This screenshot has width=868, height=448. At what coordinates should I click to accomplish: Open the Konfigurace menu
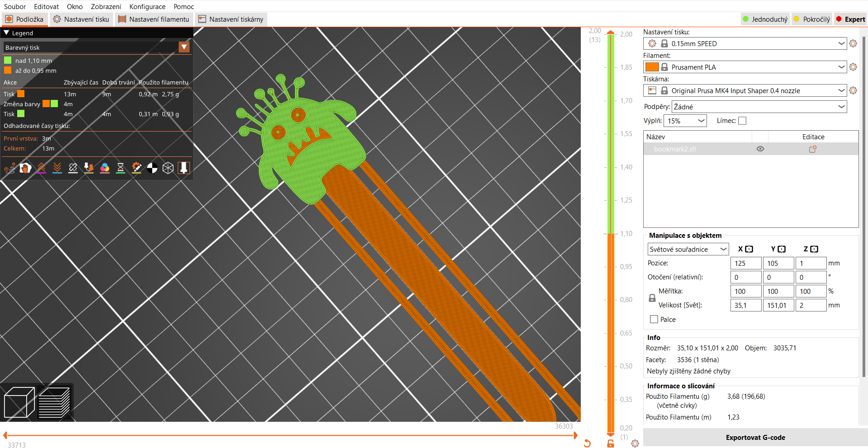pos(147,6)
